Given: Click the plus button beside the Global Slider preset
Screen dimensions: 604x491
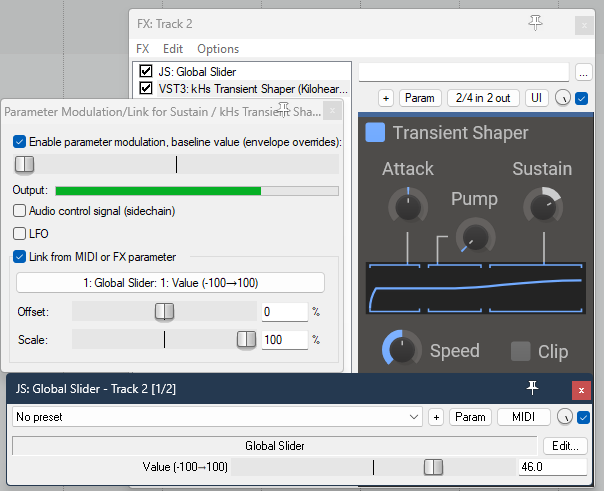Looking at the screenshot, I should pyautogui.click(x=436, y=416).
